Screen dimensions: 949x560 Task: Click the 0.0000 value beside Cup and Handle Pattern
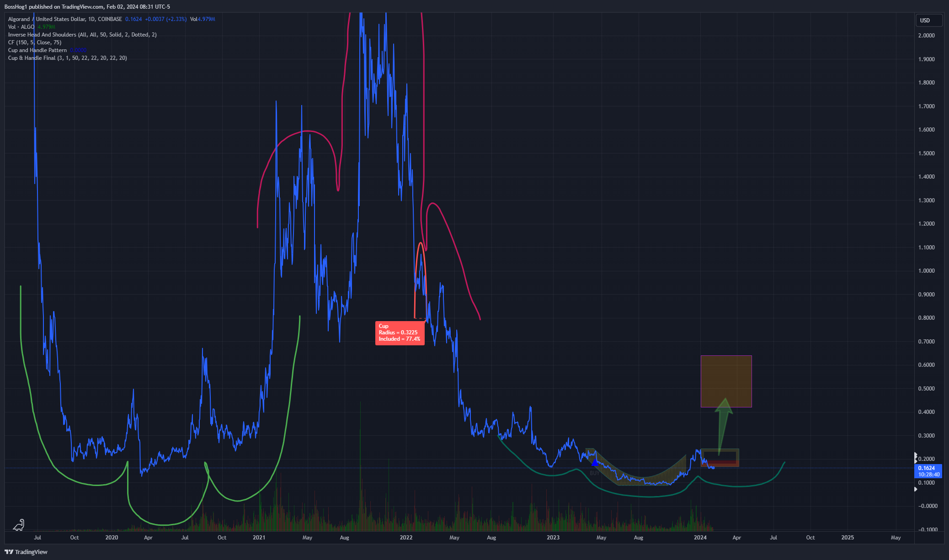coord(78,50)
